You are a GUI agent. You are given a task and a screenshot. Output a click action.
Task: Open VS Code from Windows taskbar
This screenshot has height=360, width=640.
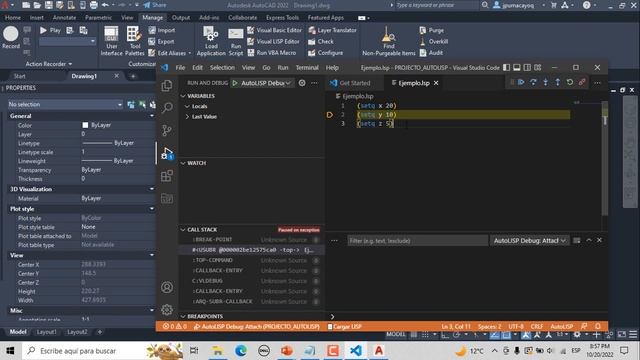coord(356,351)
